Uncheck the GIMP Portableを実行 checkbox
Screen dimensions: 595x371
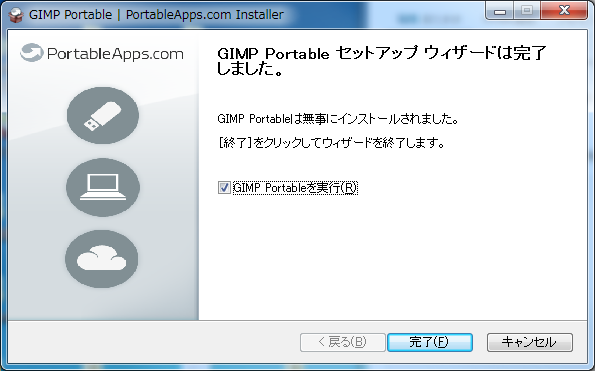coord(224,188)
